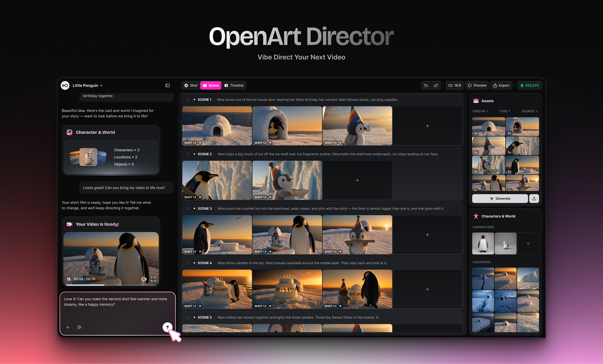Screen dimensions: 603x364
Task: Click the upload icon beside Generate
Action: click(x=534, y=199)
